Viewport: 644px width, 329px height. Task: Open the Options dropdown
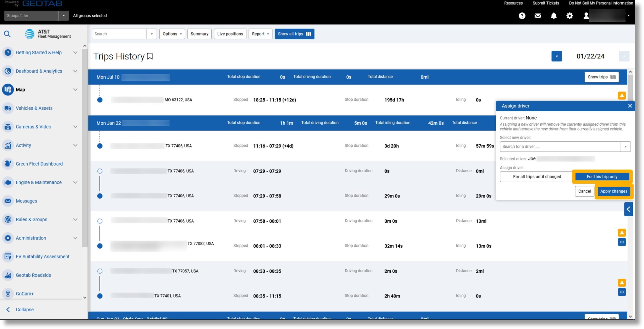click(x=172, y=34)
